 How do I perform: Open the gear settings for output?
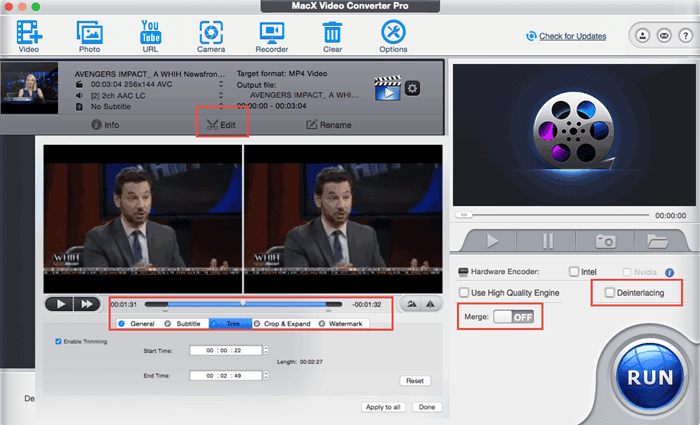(x=412, y=88)
